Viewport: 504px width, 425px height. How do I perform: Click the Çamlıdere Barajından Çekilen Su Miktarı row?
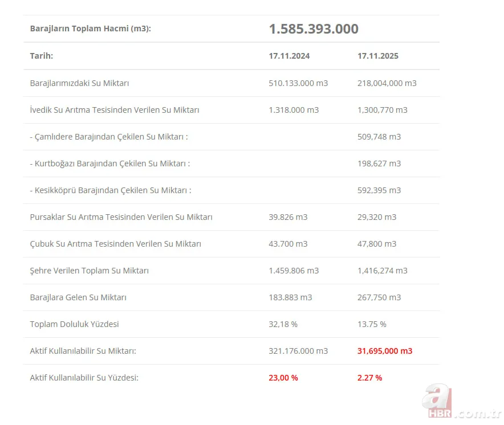tap(109, 137)
